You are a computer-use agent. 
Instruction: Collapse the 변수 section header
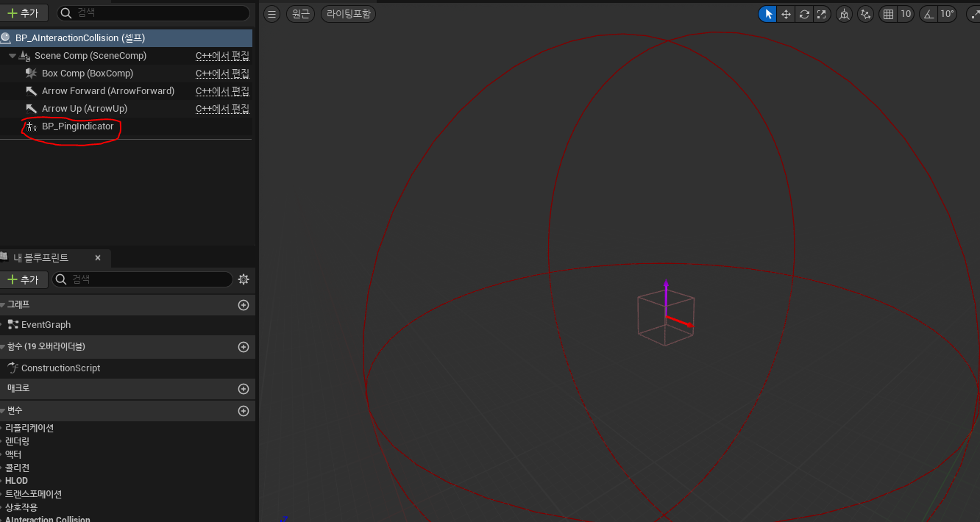click(127, 410)
